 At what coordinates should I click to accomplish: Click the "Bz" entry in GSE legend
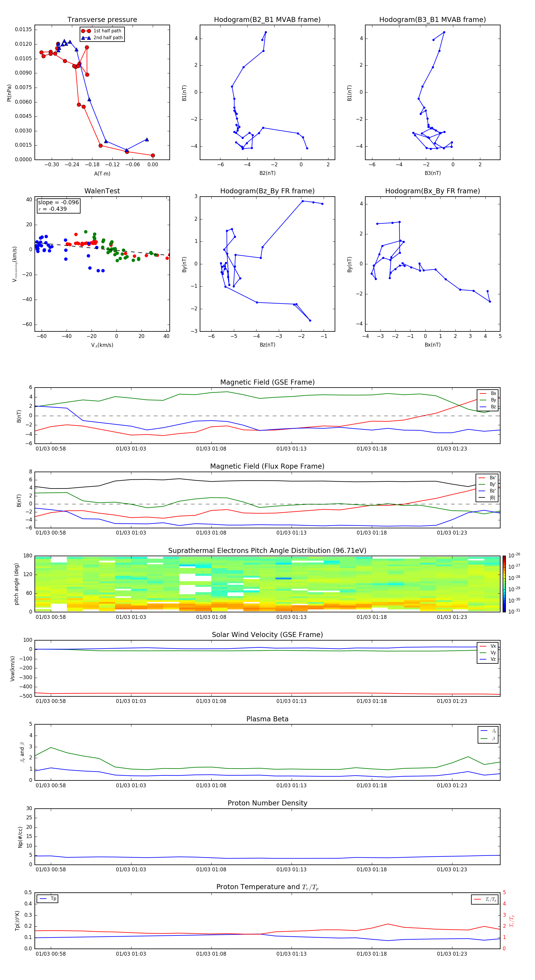[x=488, y=407]
